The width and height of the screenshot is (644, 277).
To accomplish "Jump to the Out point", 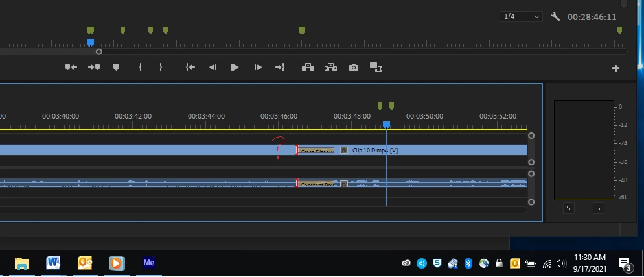I will tap(280, 67).
